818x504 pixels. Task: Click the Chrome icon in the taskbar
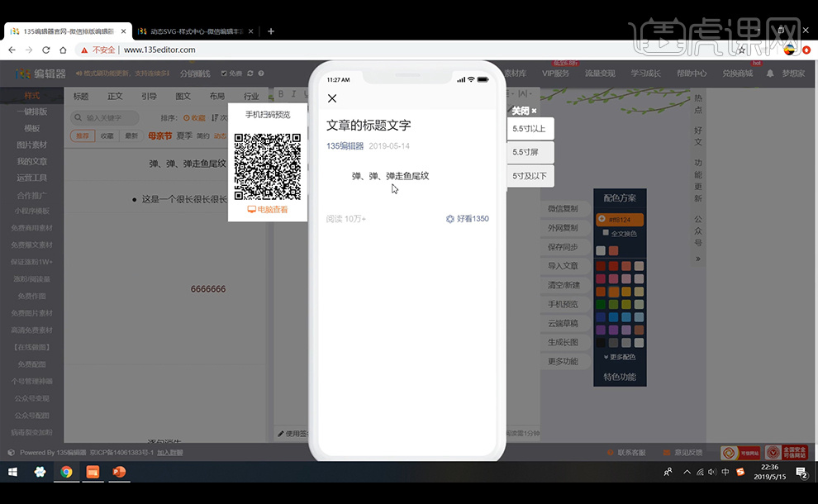pyautogui.click(x=66, y=472)
